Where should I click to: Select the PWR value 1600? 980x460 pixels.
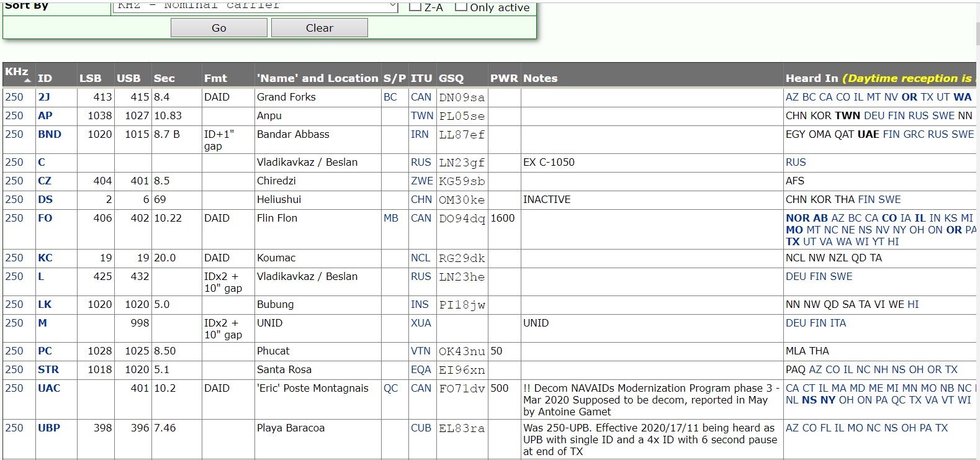click(503, 218)
